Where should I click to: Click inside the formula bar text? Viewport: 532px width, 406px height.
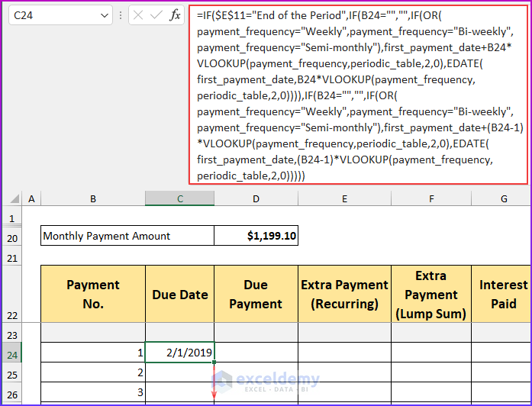(358, 95)
